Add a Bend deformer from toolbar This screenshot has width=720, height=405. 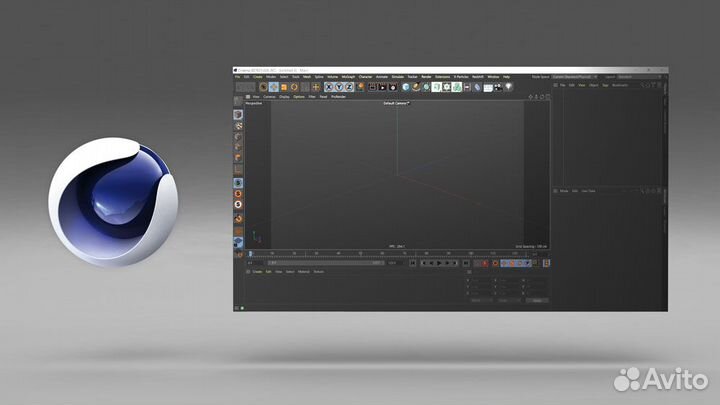478,87
